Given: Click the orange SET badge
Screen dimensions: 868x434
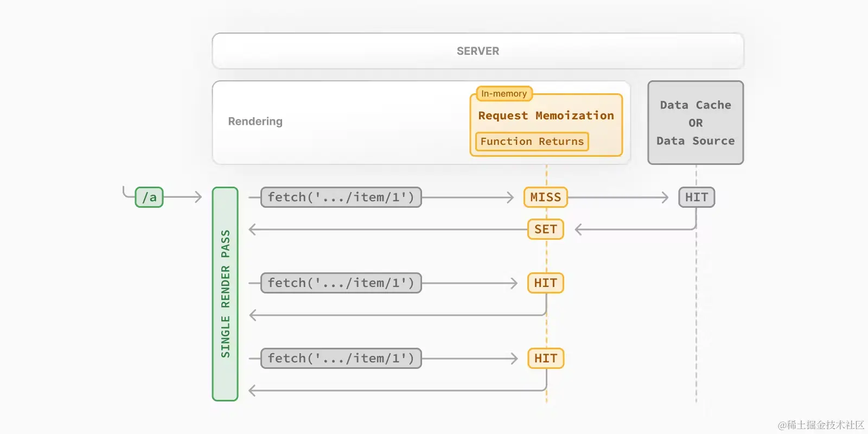Looking at the screenshot, I should pos(546,229).
